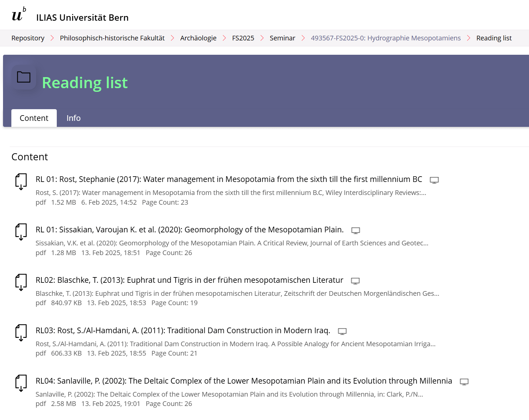
Task: Open RL02 Blaschke Euphrat und Tigris title
Action: click(x=189, y=280)
